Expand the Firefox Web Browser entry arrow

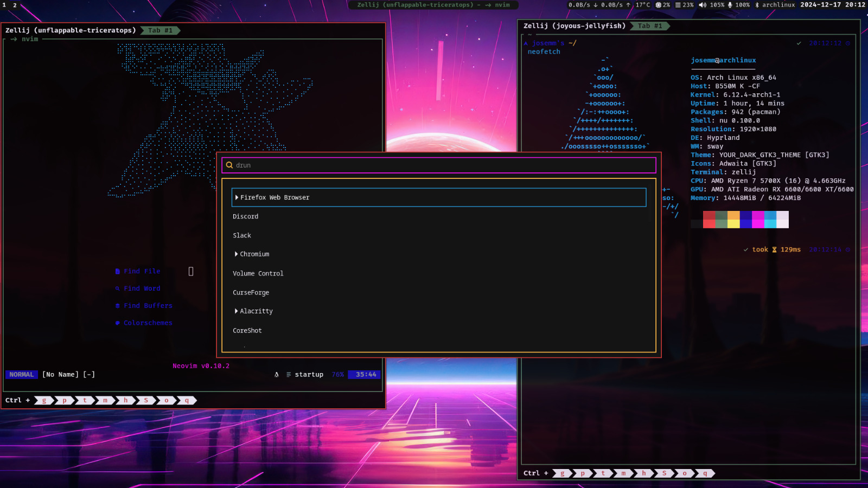(x=237, y=197)
